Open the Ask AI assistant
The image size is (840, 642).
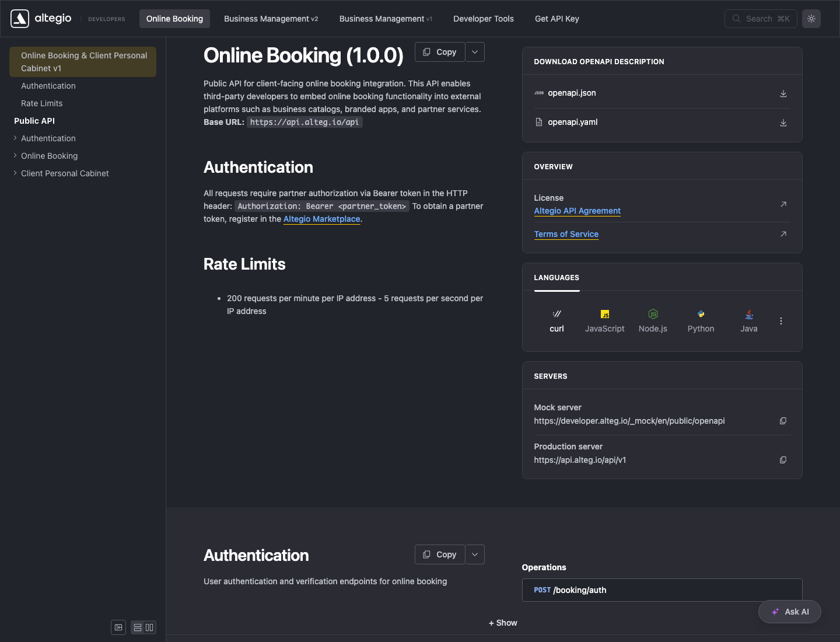[790, 612]
